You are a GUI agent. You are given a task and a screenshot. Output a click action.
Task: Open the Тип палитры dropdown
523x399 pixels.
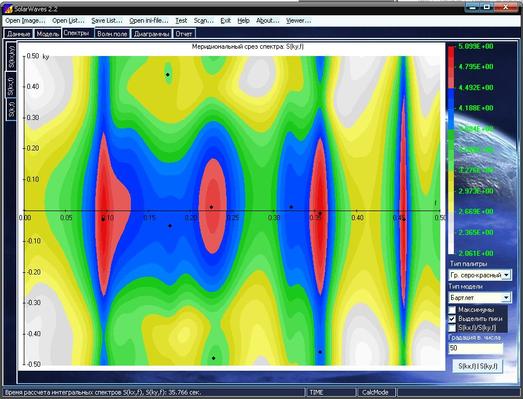tap(480, 275)
